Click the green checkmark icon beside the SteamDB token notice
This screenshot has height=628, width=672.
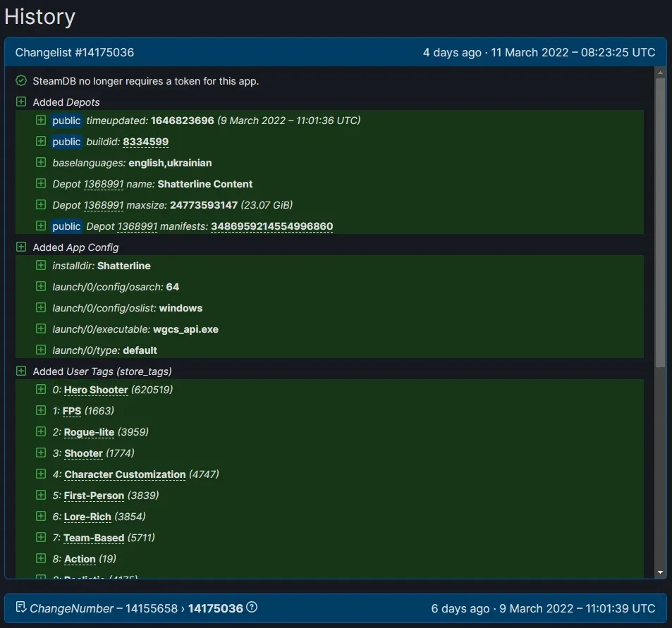click(21, 81)
